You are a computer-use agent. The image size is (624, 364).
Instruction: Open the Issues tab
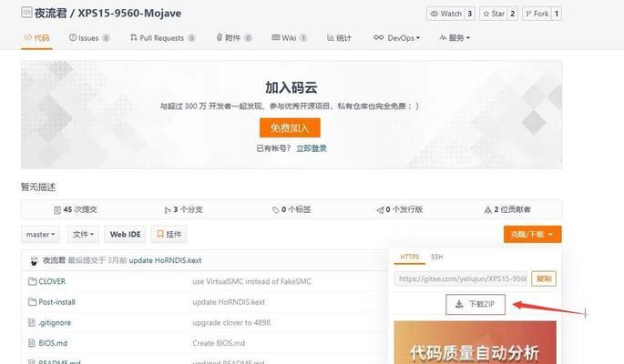pos(89,37)
